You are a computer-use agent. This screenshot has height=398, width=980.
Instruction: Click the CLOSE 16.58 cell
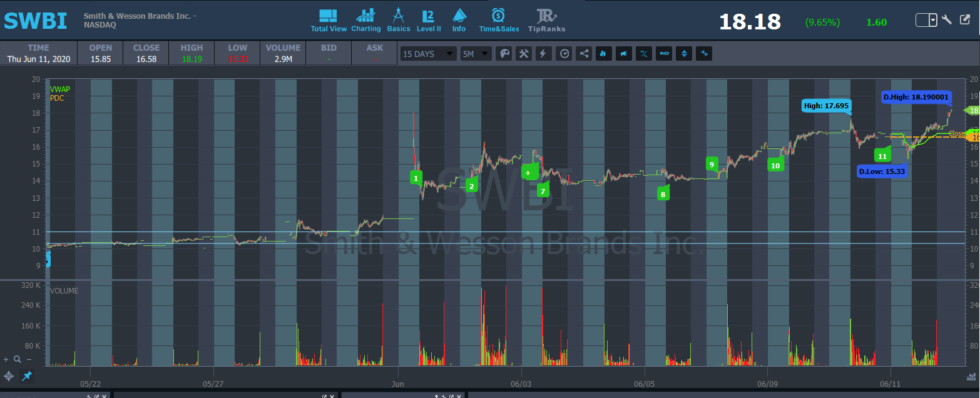[x=146, y=53]
